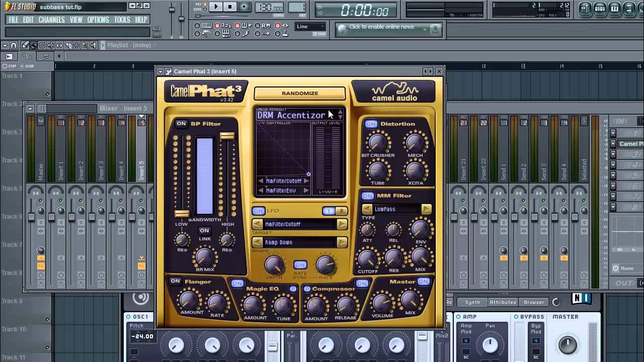
Task: Open the OPTIONS menu
Action: pyautogui.click(x=98, y=20)
